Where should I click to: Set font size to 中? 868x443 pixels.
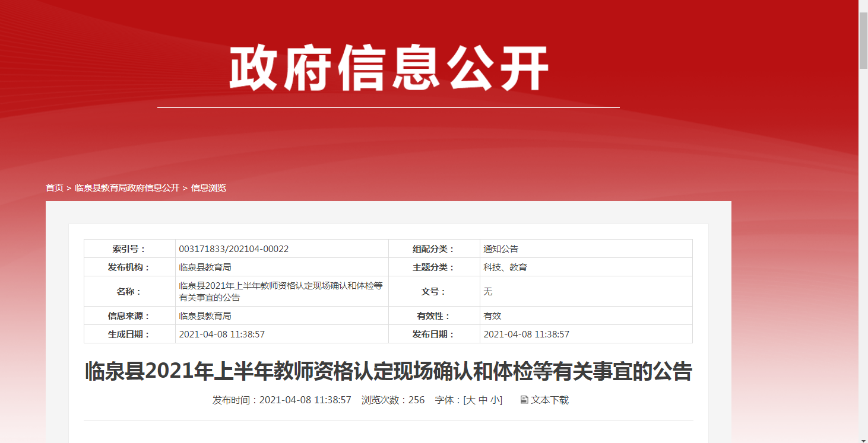(483, 400)
